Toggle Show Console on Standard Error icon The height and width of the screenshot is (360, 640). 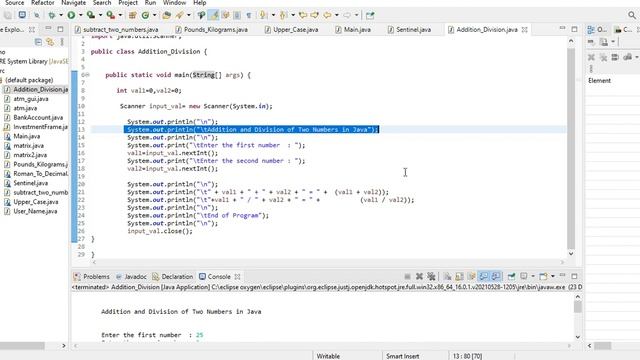496,277
